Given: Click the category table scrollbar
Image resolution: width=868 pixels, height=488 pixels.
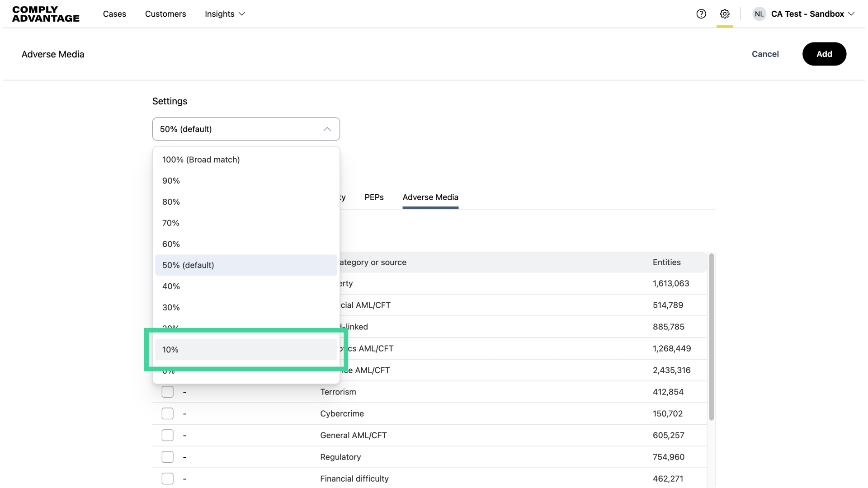Looking at the screenshot, I should point(711,337).
